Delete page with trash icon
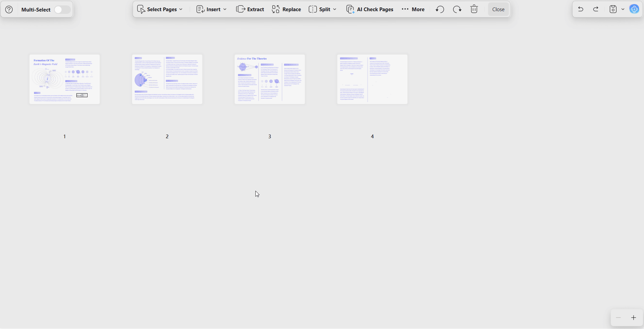Image resolution: width=644 pixels, height=329 pixels. (x=474, y=9)
